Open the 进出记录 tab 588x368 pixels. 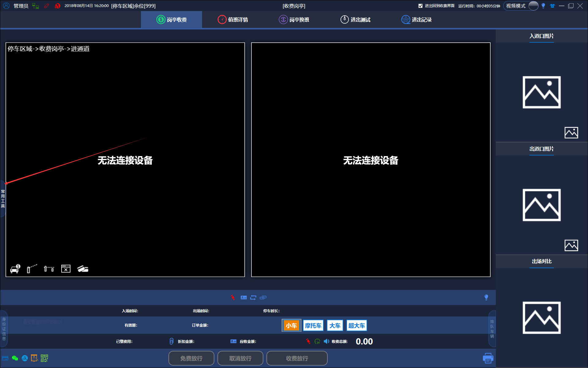click(x=417, y=20)
